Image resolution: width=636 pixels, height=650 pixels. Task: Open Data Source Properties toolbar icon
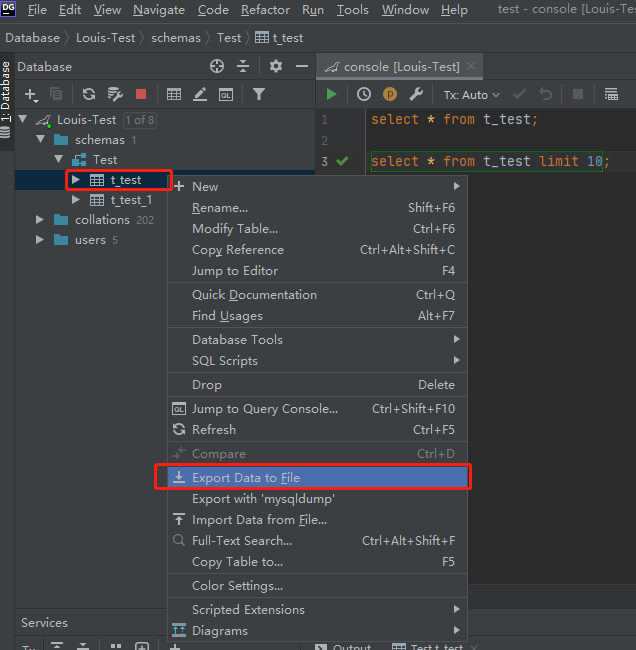click(115, 94)
